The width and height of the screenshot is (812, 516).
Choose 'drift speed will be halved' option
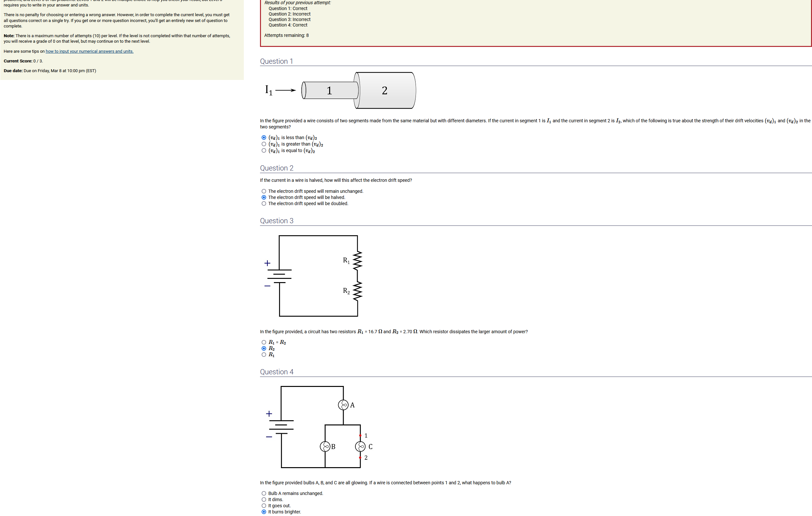pyautogui.click(x=264, y=197)
